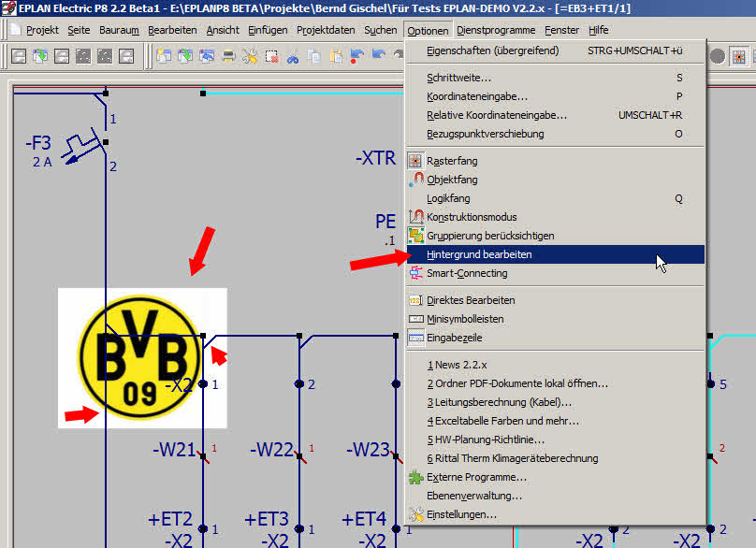Choose Eigenschaften (übergreifend) menu entry
Viewport: 756px width, 548px height.
click(556, 50)
